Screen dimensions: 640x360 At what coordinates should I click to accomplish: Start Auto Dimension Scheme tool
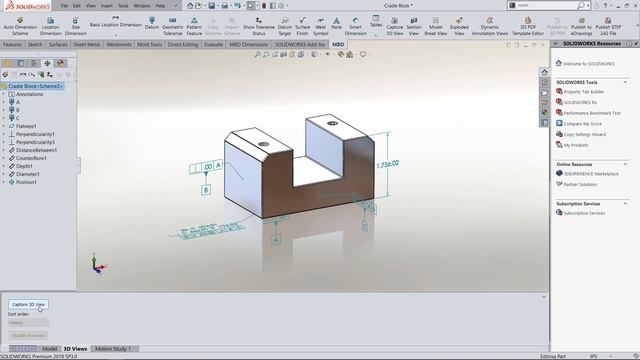point(20,26)
